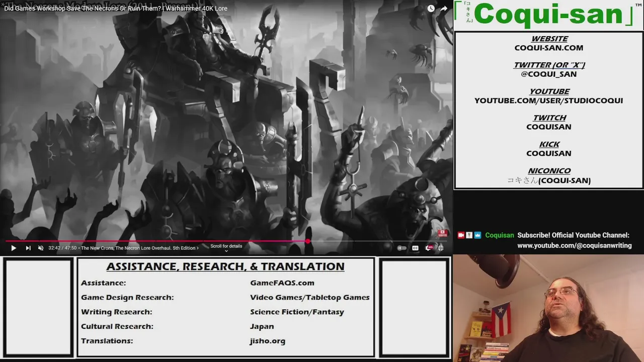Open the video settings gear
Image resolution: width=644 pixels, height=362 pixels.
[428, 248]
